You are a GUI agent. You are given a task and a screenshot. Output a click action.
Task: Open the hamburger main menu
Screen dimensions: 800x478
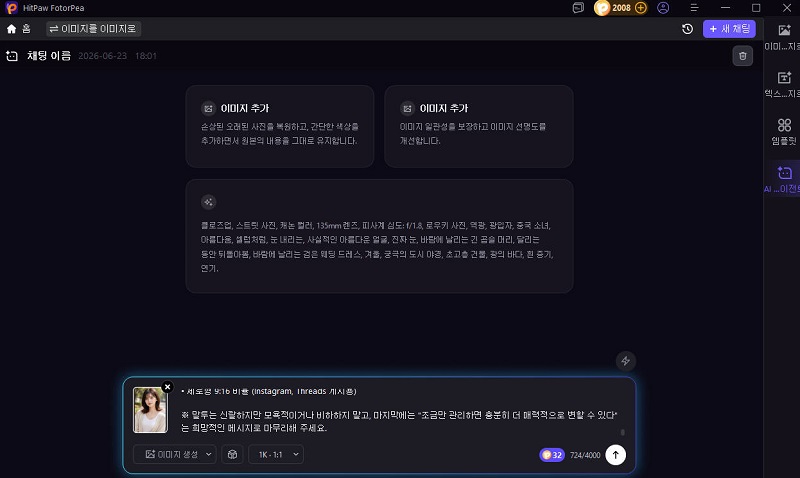click(x=694, y=8)
